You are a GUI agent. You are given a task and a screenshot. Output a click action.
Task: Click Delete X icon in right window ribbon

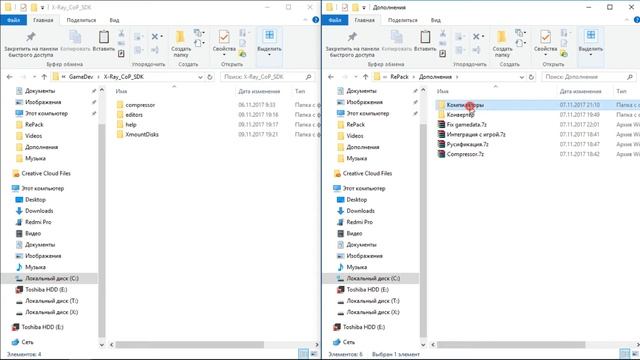pyautogui.click(x=476, y=37)
